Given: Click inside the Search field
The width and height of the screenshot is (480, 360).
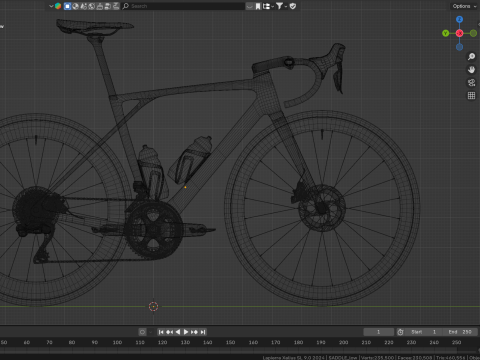Looking at the screenshot, I should click(x=183, y=6).
